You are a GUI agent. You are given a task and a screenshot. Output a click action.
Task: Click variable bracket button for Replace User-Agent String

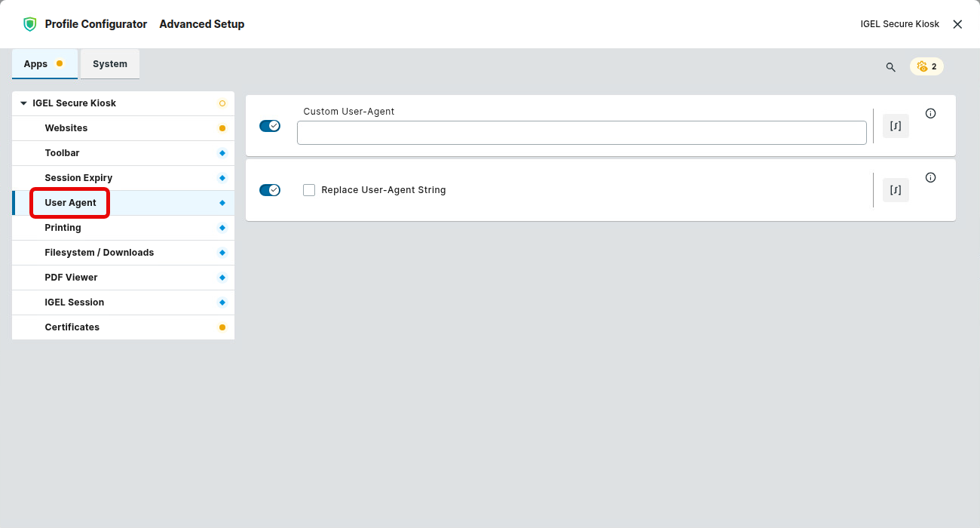tap(896, 190)
